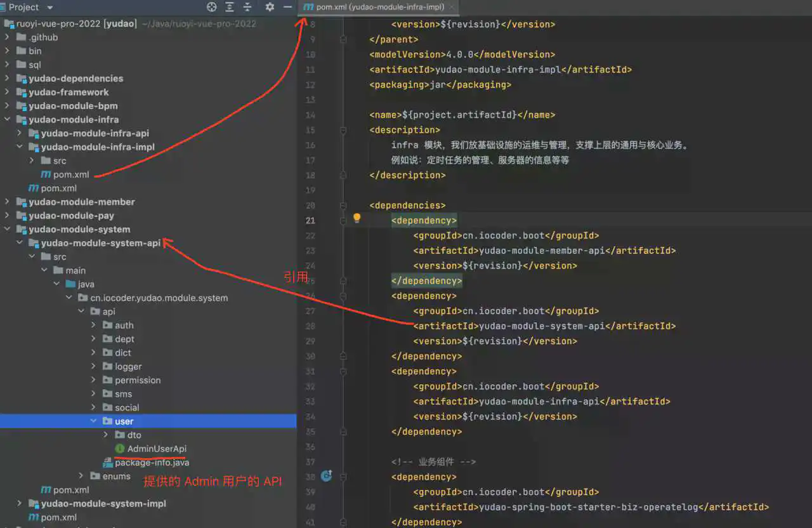Viewport: 812px width, 528px height.
Task: Fold the dependency block on line 31
Action: pyautogui.click(x=343, y=371)
